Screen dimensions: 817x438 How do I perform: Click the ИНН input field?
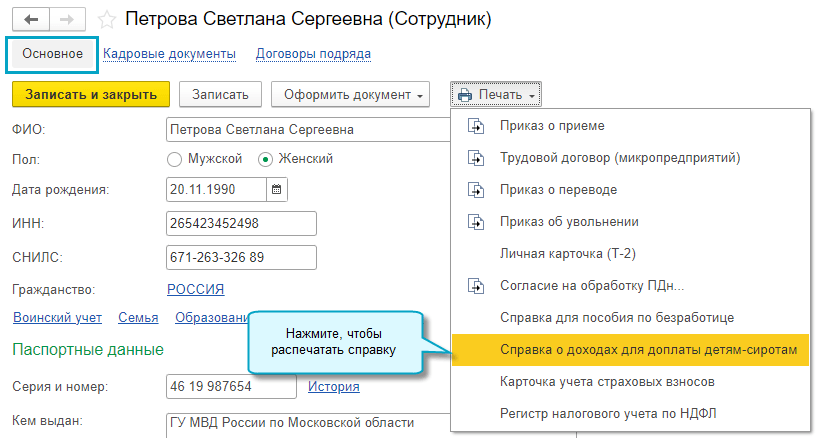coord(241,223)
